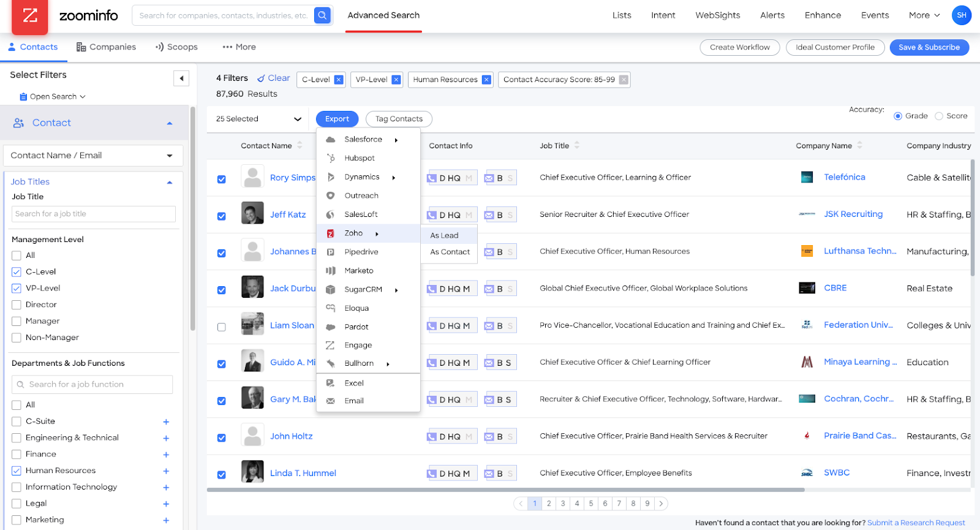Uncheck the C-Level management level checkbox
980x530 pixels.
coord(17,272)
